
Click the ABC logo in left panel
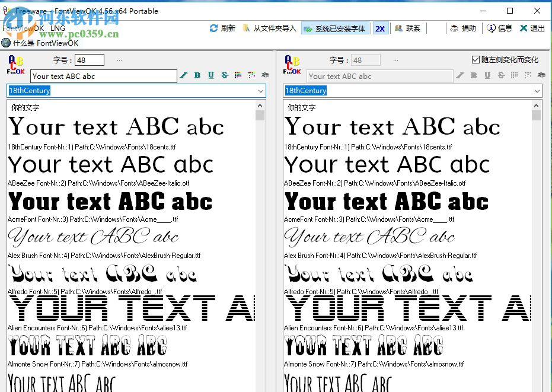pos(15,65)
